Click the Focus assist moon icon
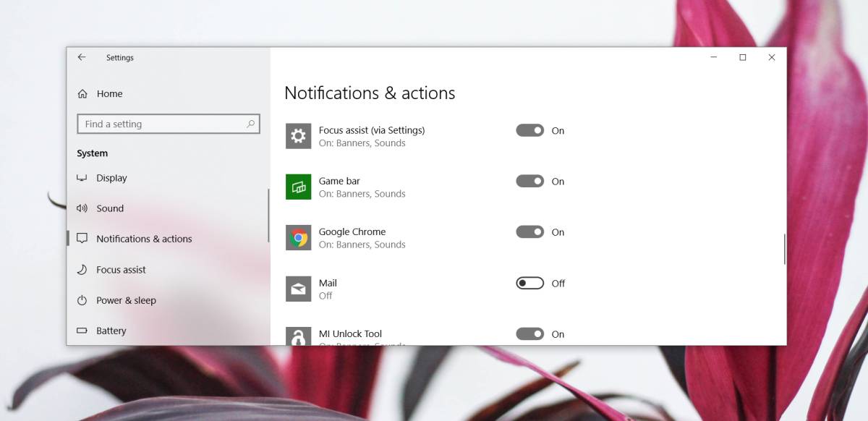 [82, 270]
